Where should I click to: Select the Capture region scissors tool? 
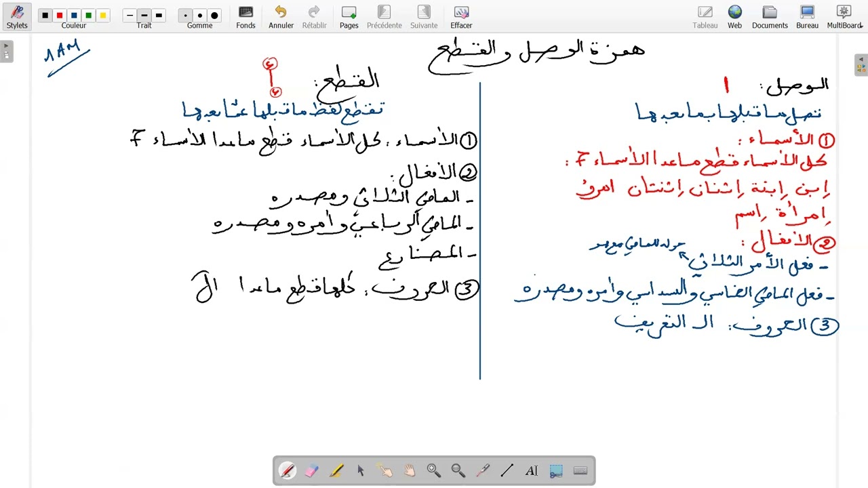coord(556,470)
